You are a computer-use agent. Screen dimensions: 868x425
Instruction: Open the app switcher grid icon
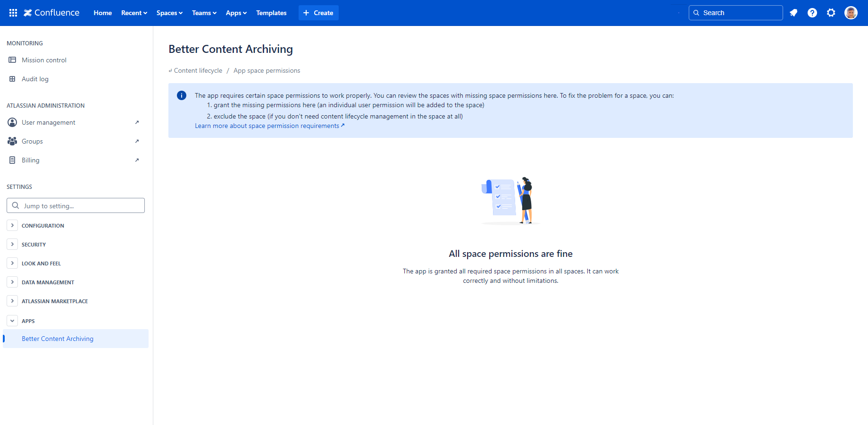pos(13,13)
